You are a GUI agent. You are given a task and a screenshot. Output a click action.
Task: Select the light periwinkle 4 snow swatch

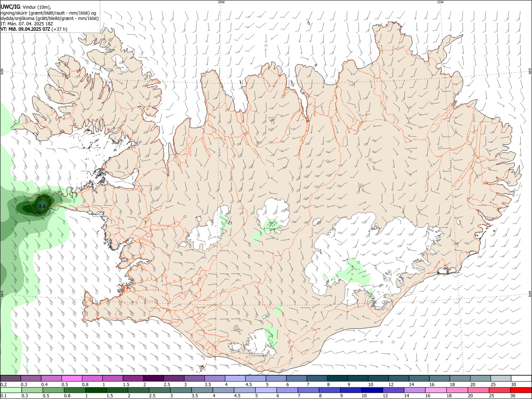coord(235,378)
